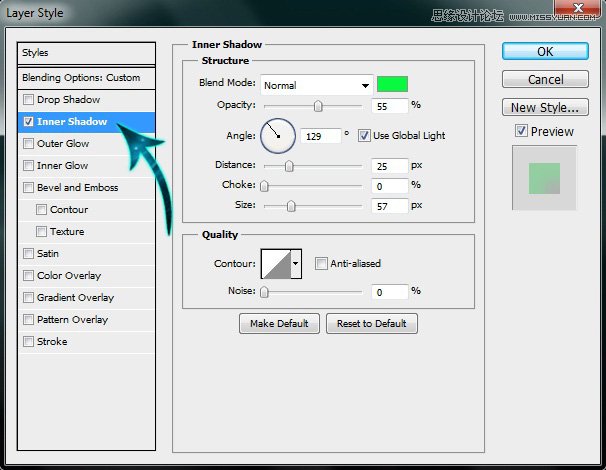
Task: Tick the Pattern Overlay checkbox
Action: click(28, 320)
